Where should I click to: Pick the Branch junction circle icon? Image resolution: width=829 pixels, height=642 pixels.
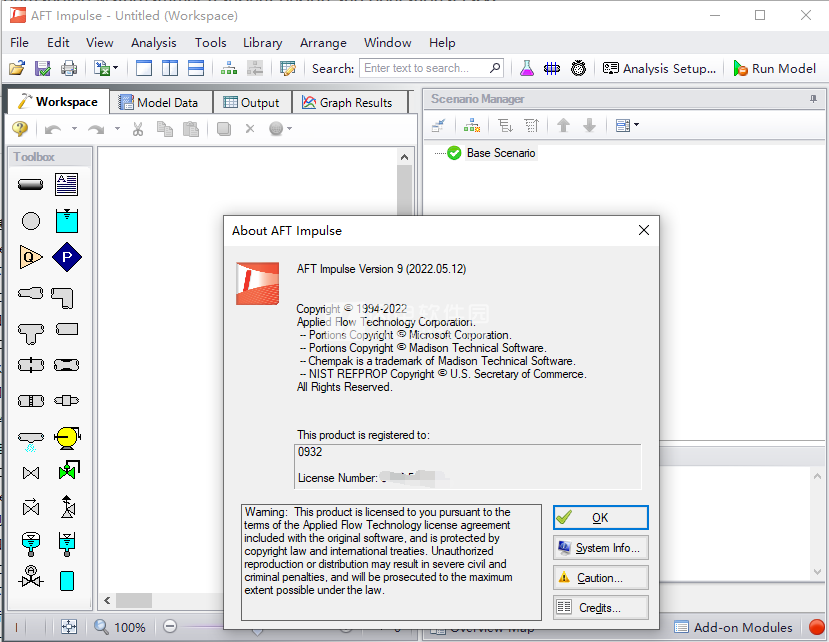(31, 221)
